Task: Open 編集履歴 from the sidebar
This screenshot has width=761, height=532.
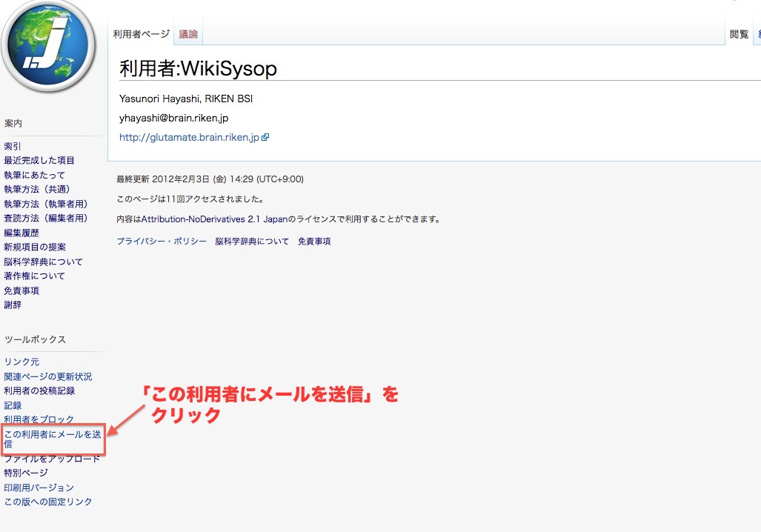Action: pyautogui.click(x=21, y=233)
